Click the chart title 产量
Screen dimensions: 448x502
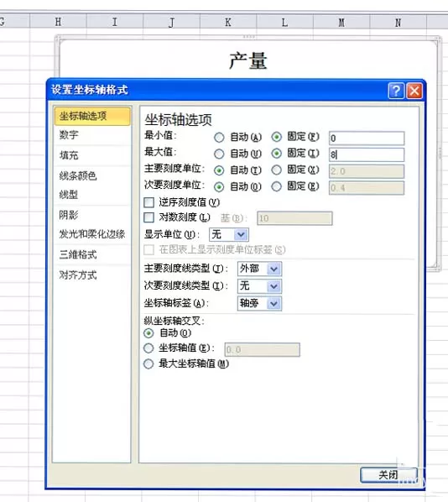point(248,60)
